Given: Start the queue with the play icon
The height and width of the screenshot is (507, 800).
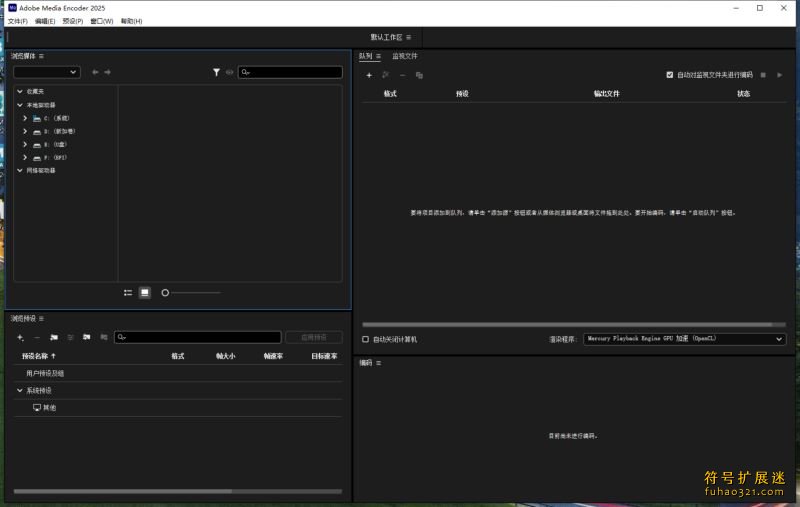Looking at the screenshot, I should coord(780,75).
